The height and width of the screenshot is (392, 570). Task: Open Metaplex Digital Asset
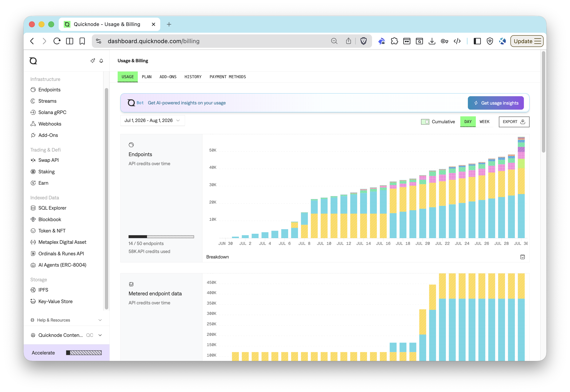coord(62,242)
